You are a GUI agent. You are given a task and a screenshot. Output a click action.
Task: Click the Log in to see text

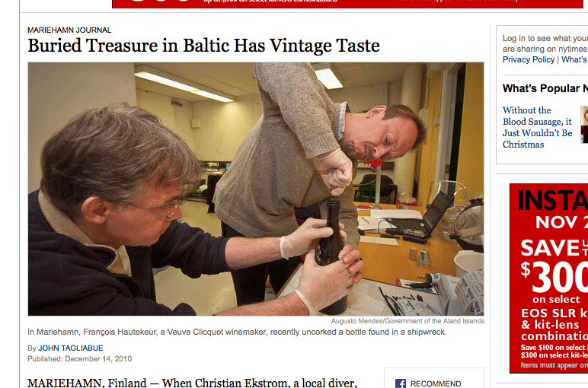point(545,43)
